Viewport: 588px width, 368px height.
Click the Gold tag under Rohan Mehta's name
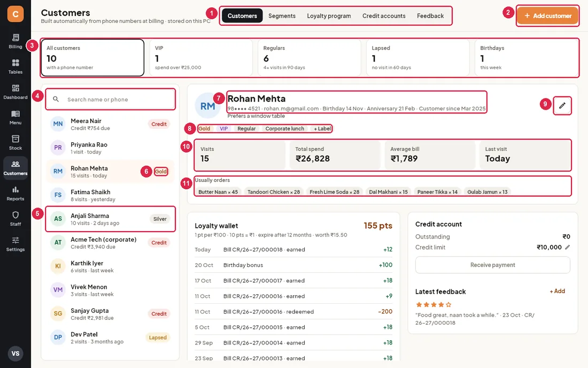pos(204,129)
